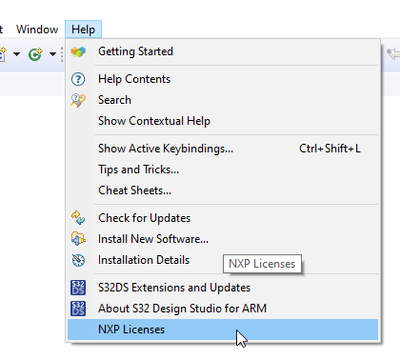The image size is (400, 360).
Task: Choose Install New Software...
Action: (223, 239)
